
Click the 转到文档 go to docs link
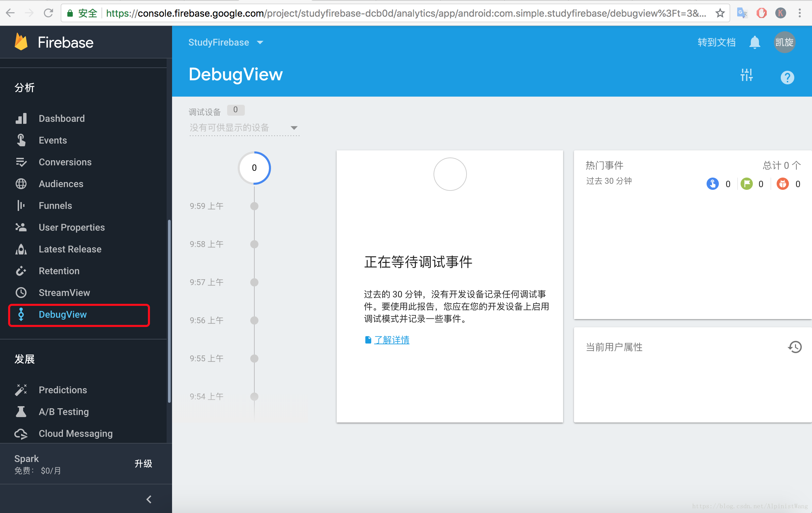716,43
